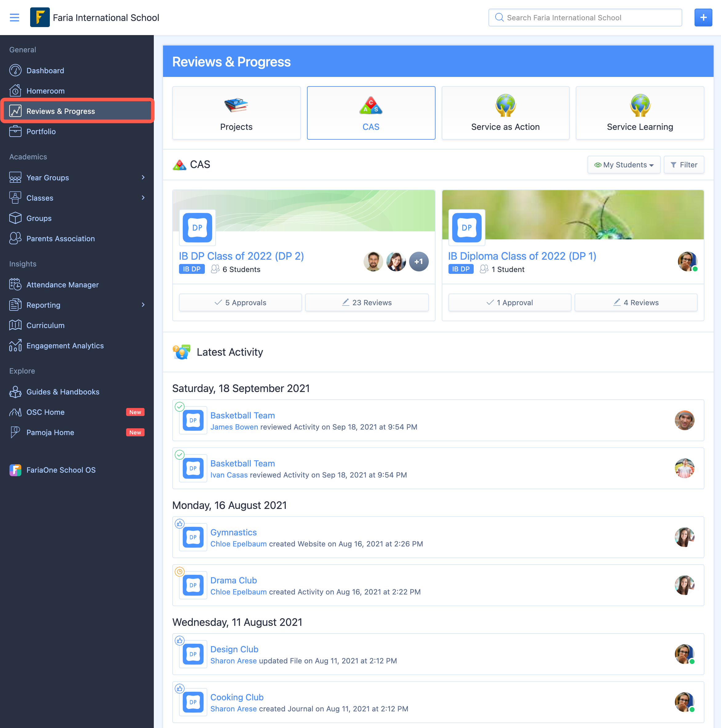Image resolution: width=721 pixels, height=728 pixels.
Task: Select the Curriculum book icon
Action: coord(15,325)
